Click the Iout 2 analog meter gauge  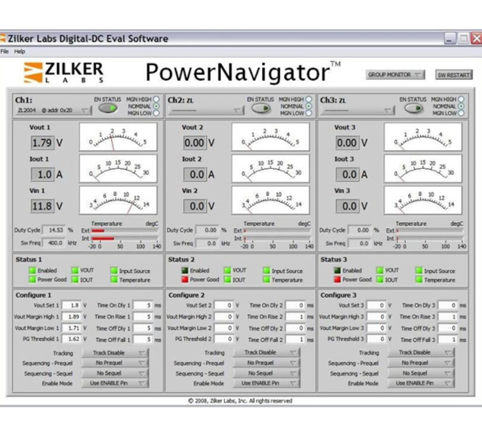pos(270,169)
